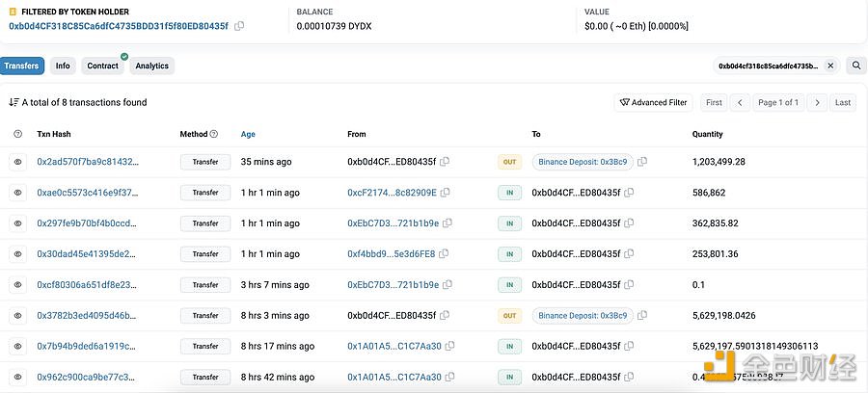
Task: View details eye icon for 0x297fe9b70bf4b0ccd row
Action: 17,223
